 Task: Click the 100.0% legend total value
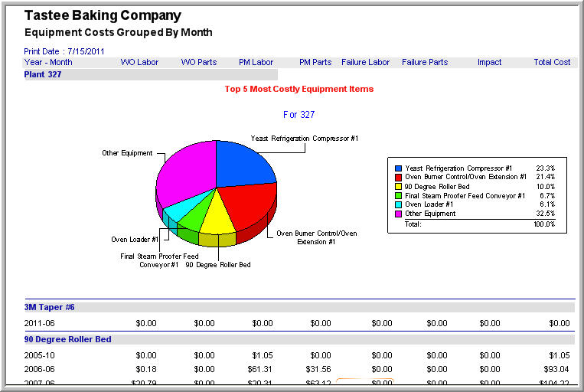(x=544, y=224)
